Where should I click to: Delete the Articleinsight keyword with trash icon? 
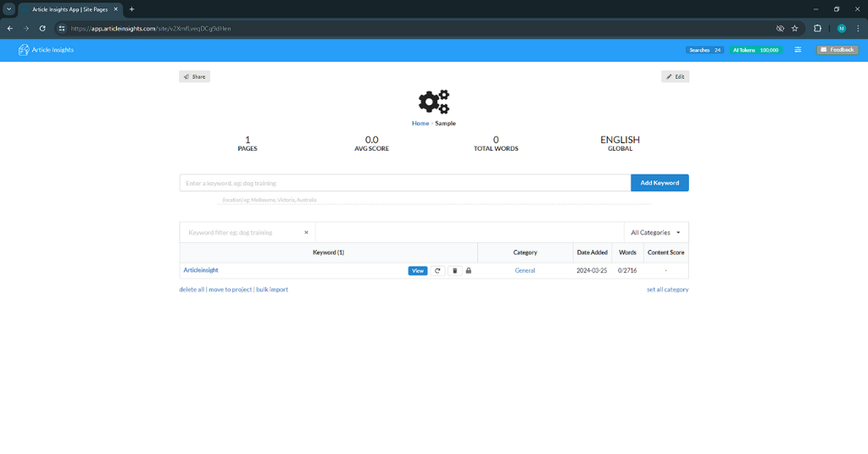[x=454, y=270]
